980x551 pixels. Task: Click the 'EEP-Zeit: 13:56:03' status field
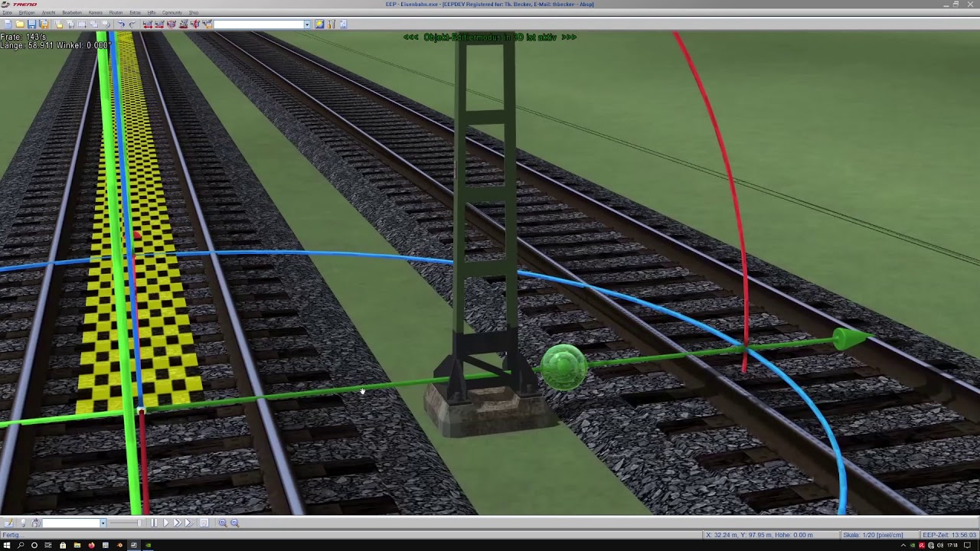tap(949, 535)
